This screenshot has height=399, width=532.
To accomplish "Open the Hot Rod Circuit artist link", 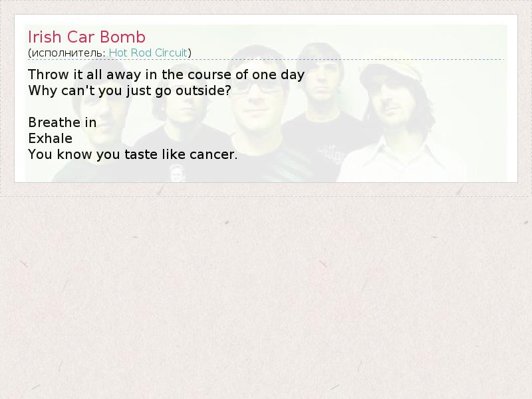I will 148,53.
